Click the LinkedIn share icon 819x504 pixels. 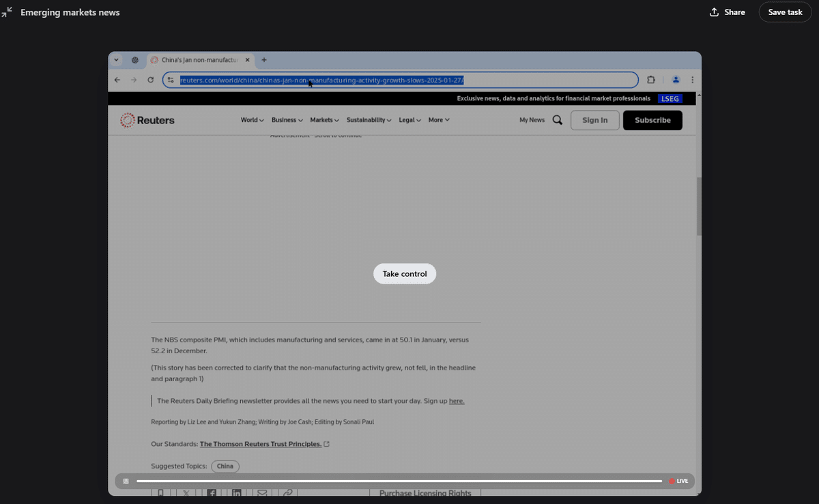pyautogui.click(x=236, y=493)
